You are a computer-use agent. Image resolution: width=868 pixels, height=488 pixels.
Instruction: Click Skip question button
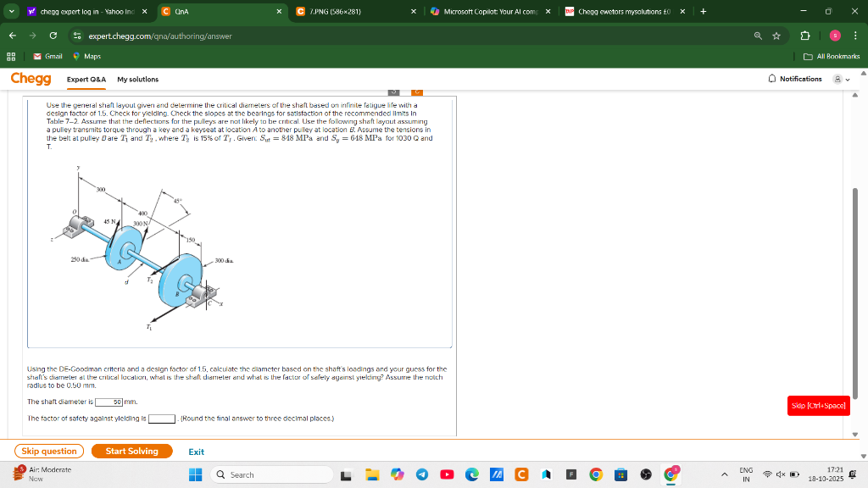[49, 451]
